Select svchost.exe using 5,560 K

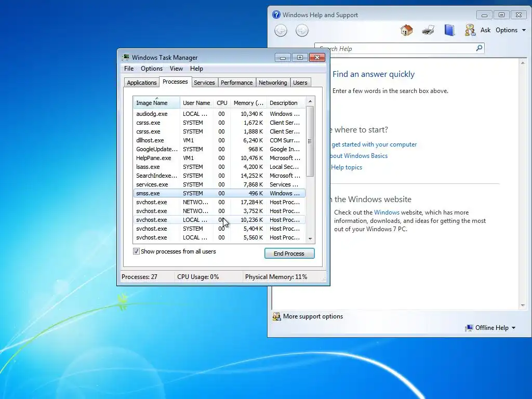(x=219, y=237)
